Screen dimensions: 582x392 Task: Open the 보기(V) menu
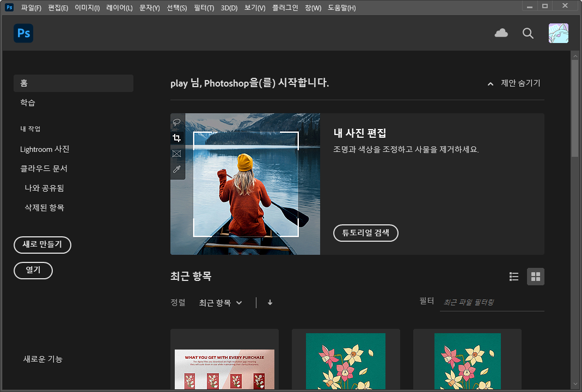click(255, 8)
